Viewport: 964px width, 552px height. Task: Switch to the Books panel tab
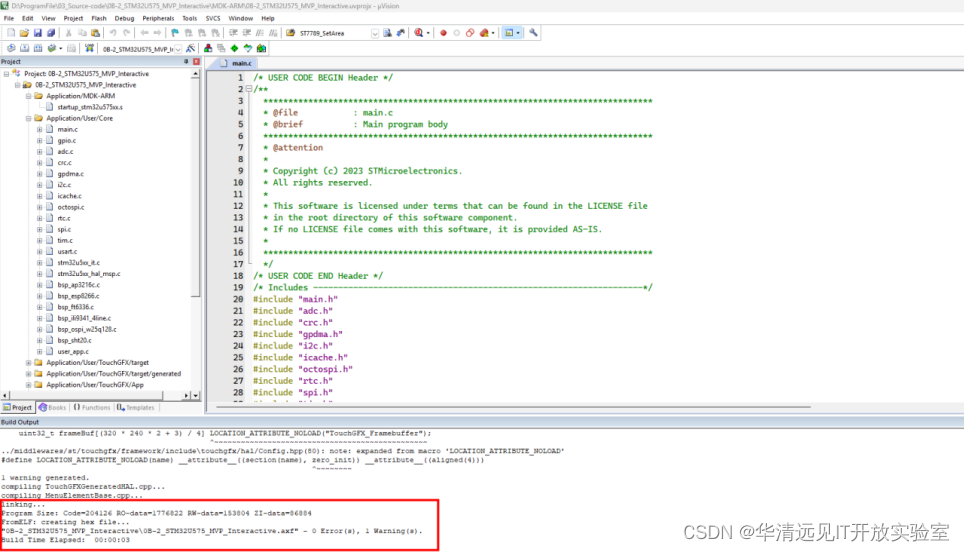tap(52, 408)
